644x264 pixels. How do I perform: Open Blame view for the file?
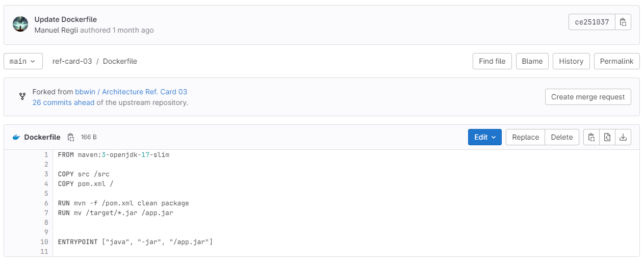(x=532, y=61)
